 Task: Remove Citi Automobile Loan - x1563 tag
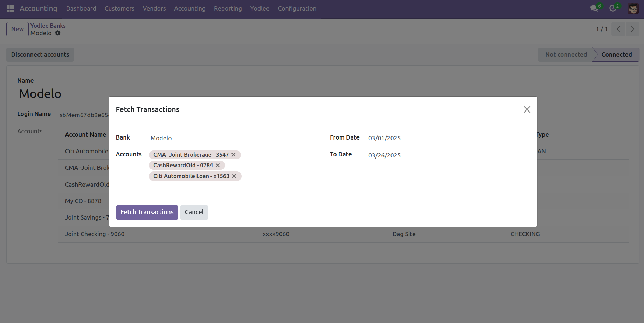tap(234, 176)
